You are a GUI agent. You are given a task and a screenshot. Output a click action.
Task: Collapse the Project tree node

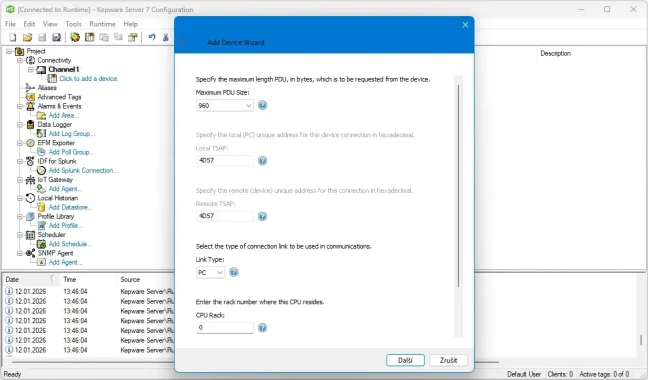tap(9, 51)
